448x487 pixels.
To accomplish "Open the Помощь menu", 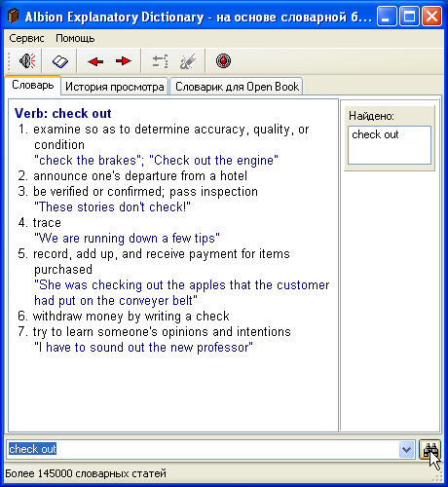I will 75,38.
